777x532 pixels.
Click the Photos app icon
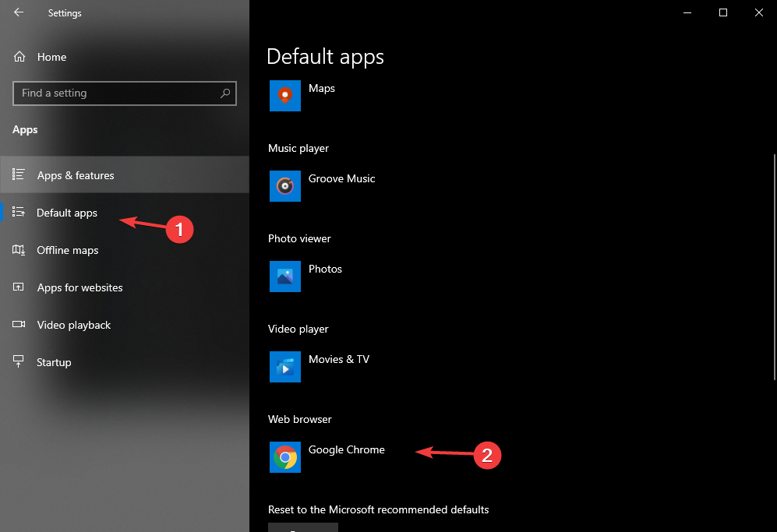(x=284, y=277)
